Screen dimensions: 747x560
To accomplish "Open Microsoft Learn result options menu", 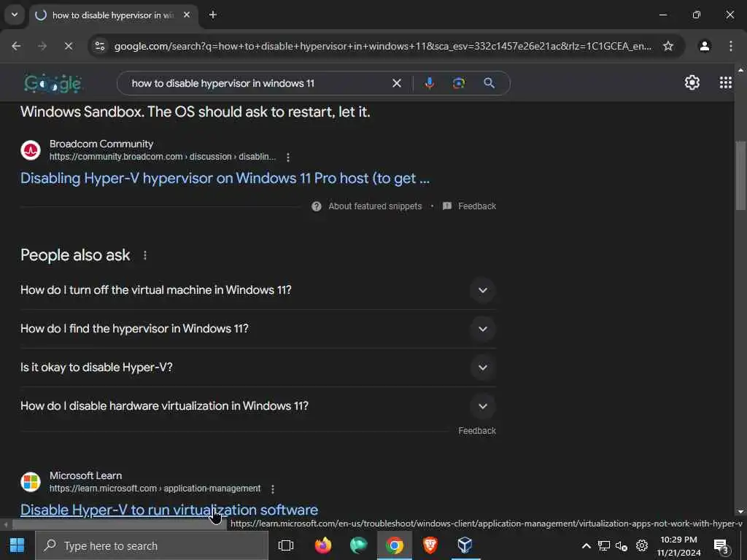I will (273, 489).
